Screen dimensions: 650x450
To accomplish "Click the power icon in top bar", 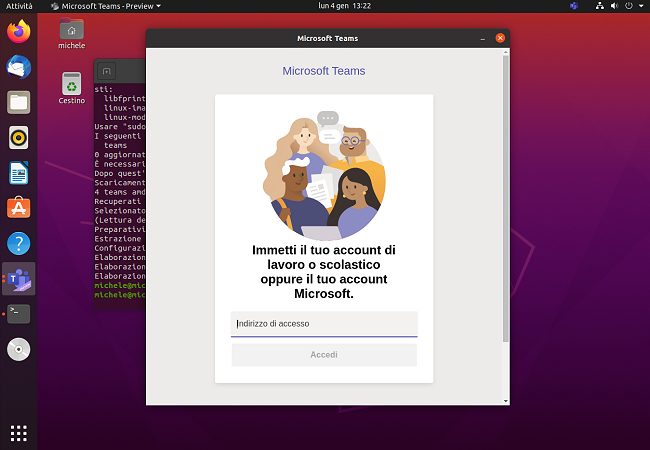I will click(629, 6).
